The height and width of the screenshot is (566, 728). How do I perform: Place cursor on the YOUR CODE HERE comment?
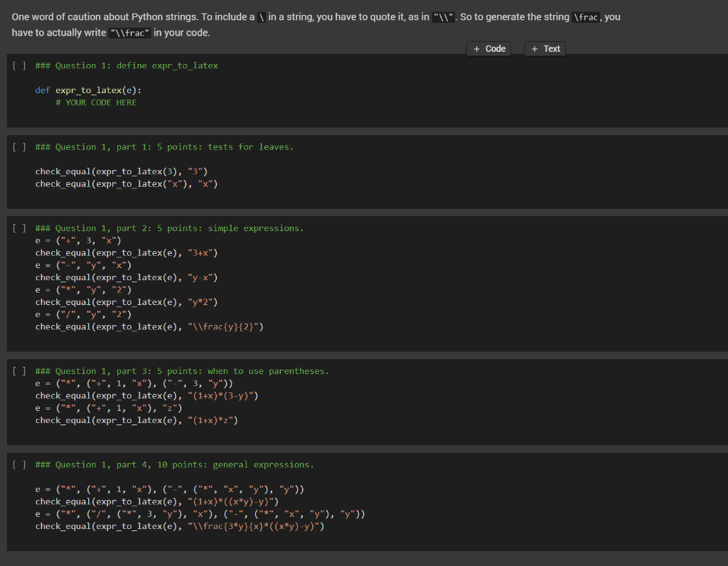[x=95, y=102]
